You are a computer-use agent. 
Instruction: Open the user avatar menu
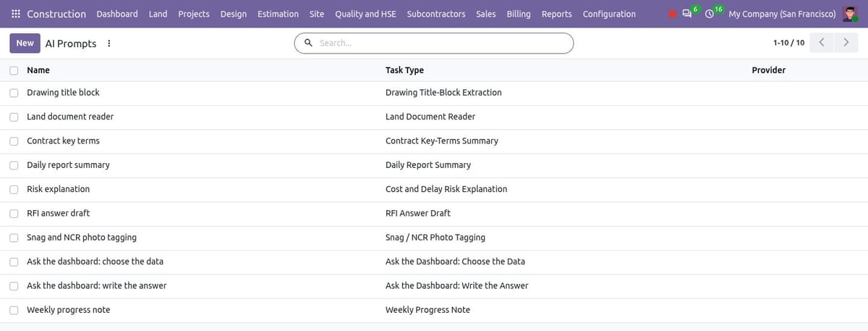(850, 14)
